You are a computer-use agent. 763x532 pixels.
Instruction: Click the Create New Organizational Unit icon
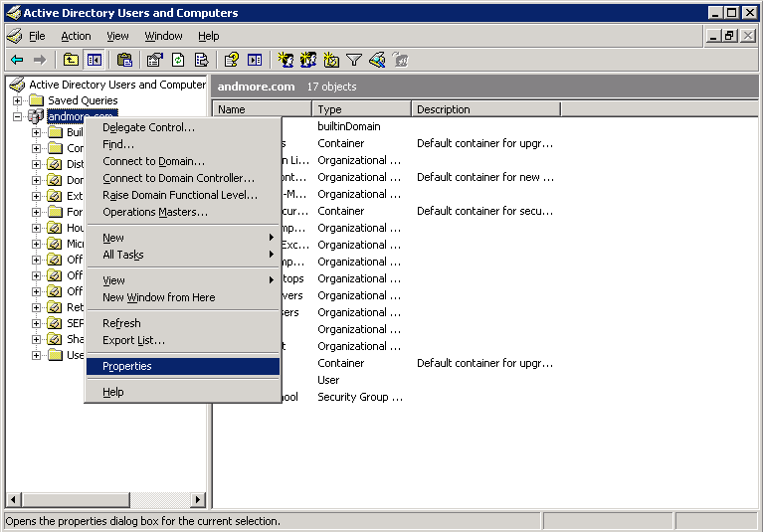click(x=331, y=60)
